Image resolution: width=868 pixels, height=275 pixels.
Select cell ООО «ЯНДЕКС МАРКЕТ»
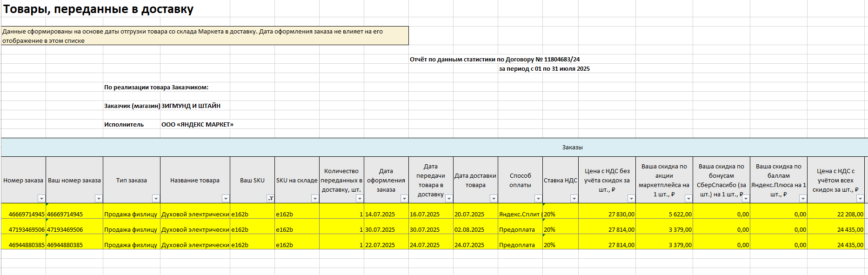[x=197, y=124]
